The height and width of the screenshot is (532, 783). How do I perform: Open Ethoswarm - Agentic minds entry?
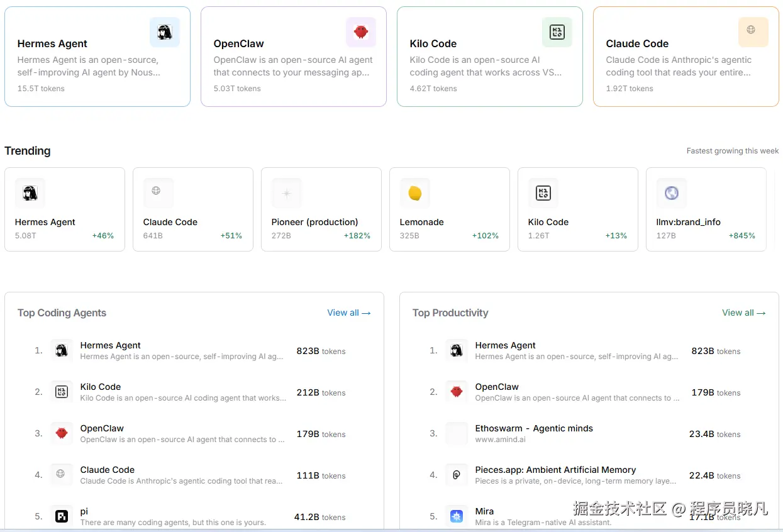click(x=534, y=428)
